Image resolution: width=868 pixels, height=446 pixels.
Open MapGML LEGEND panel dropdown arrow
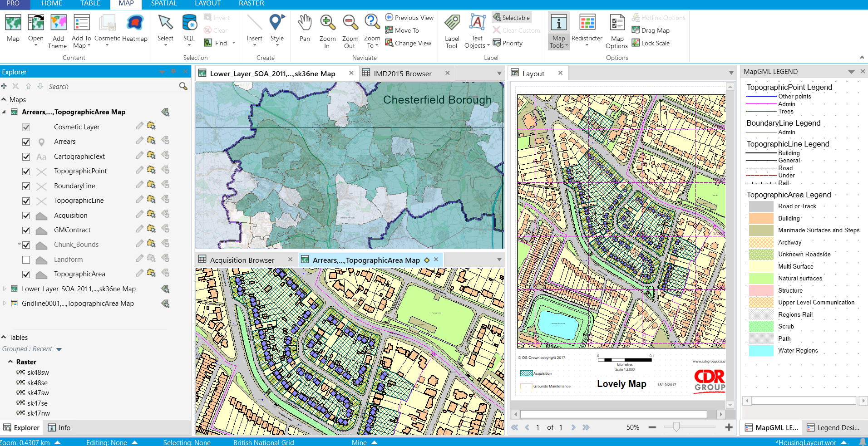[851, 72]
